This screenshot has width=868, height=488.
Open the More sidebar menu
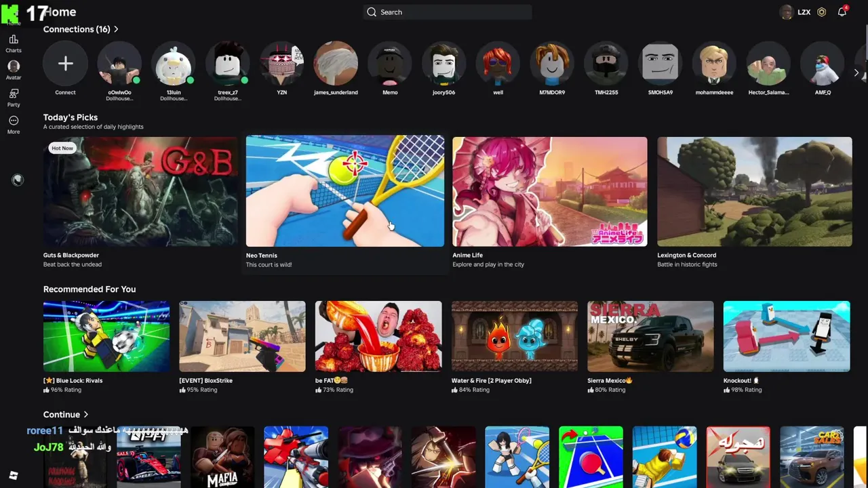14,121
